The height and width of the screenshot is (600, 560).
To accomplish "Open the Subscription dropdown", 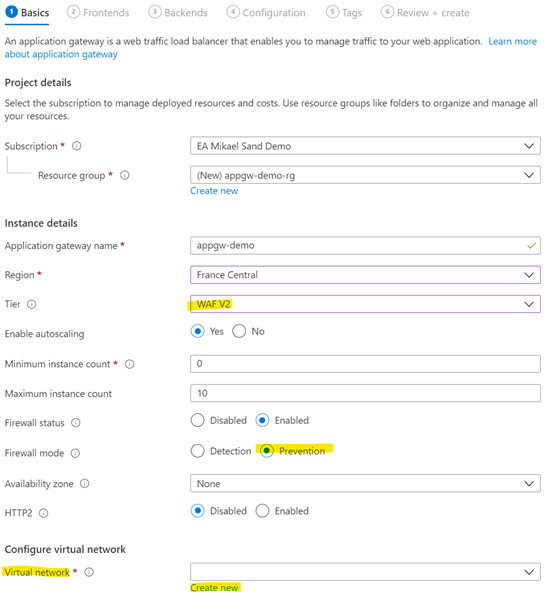I will click(365, 146).
